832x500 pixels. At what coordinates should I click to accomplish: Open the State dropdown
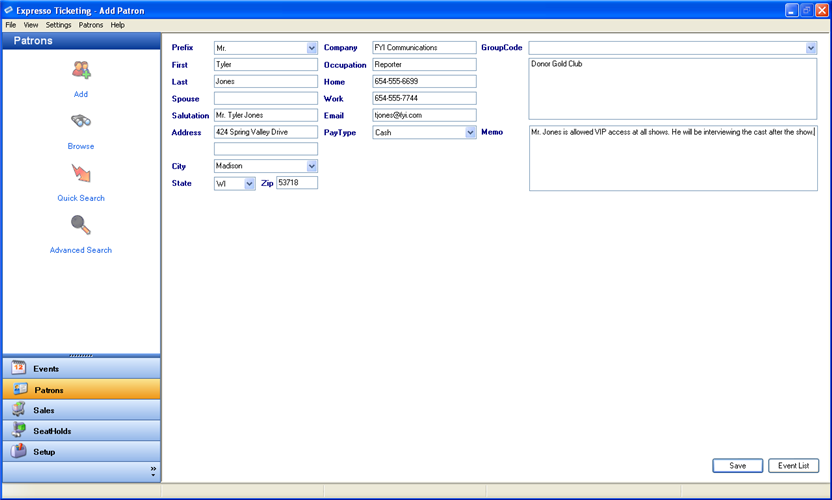[x=249, y=184]
